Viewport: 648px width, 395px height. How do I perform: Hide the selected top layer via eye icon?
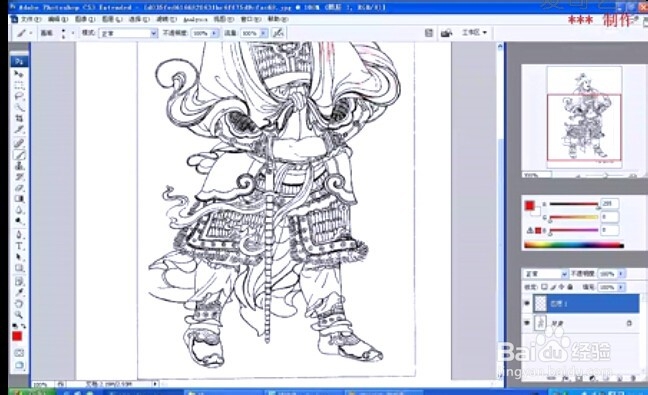(x=526, y=304)
